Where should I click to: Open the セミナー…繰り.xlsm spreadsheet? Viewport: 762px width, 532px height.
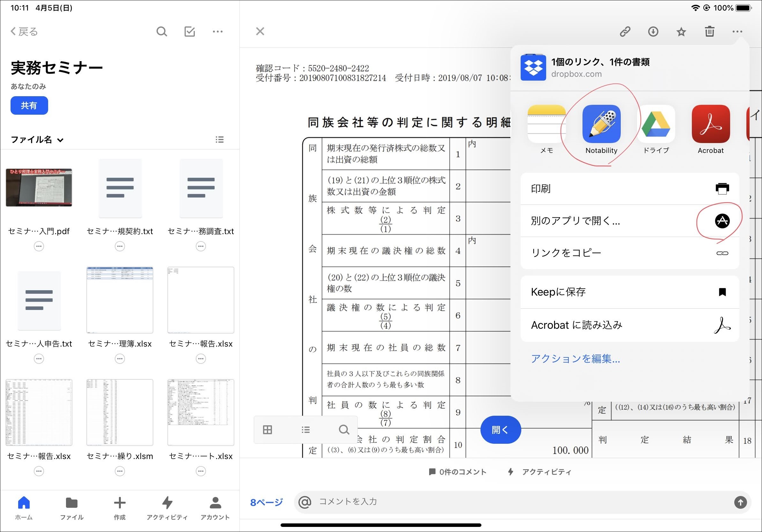[120, 412]
